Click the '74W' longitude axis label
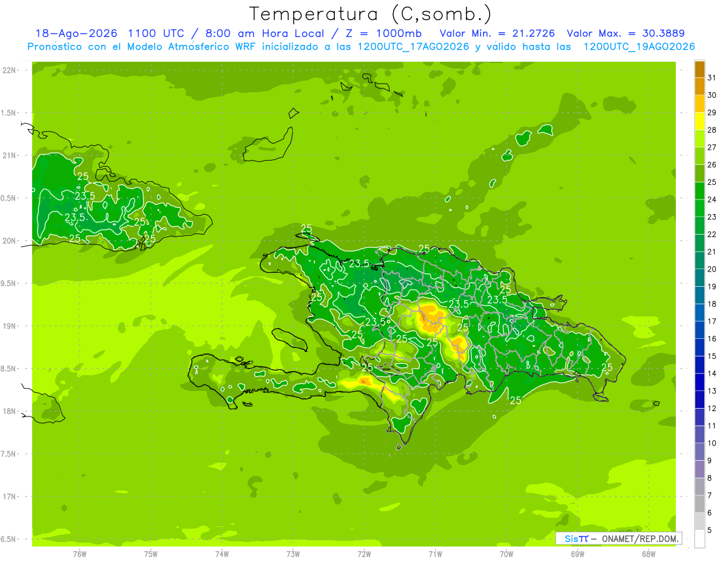The width and height of the screenshot is (728, 562). [222, 554]
